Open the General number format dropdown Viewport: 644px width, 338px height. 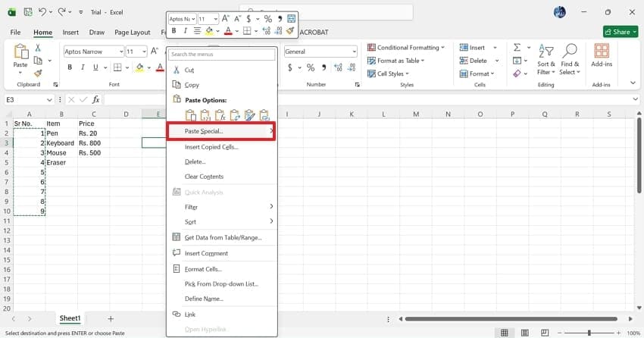[x=354, y=52]
